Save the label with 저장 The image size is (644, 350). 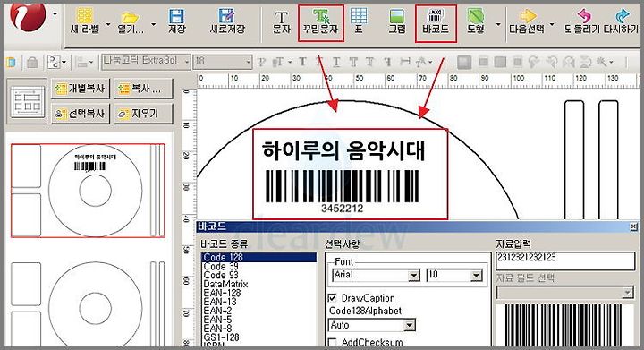pos(176,21)
